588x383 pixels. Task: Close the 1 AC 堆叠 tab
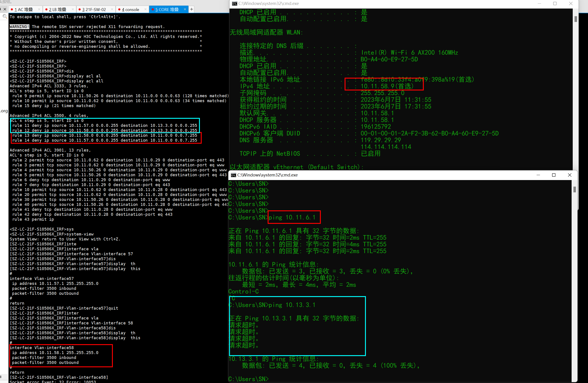pos(39,9)
